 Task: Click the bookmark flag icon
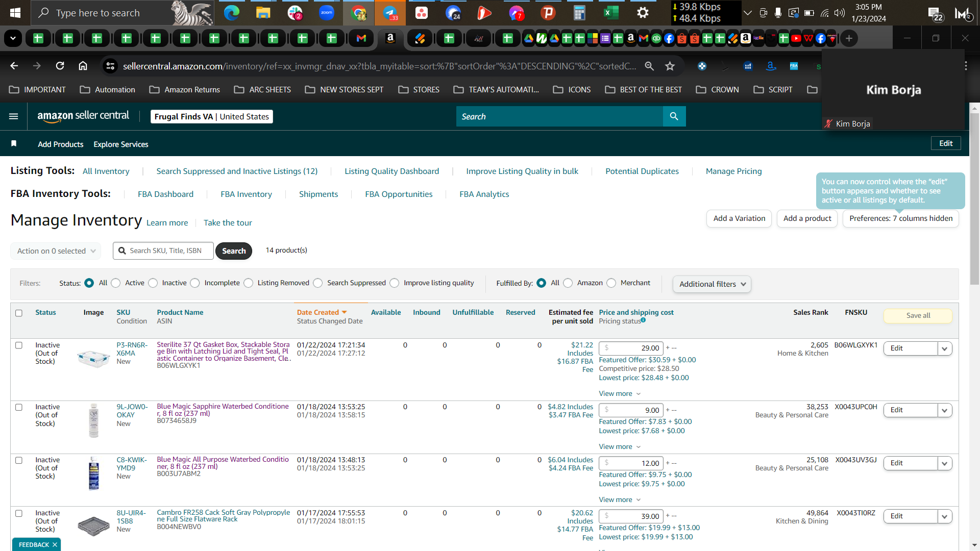pyautogui.click(x=14, y=144)
